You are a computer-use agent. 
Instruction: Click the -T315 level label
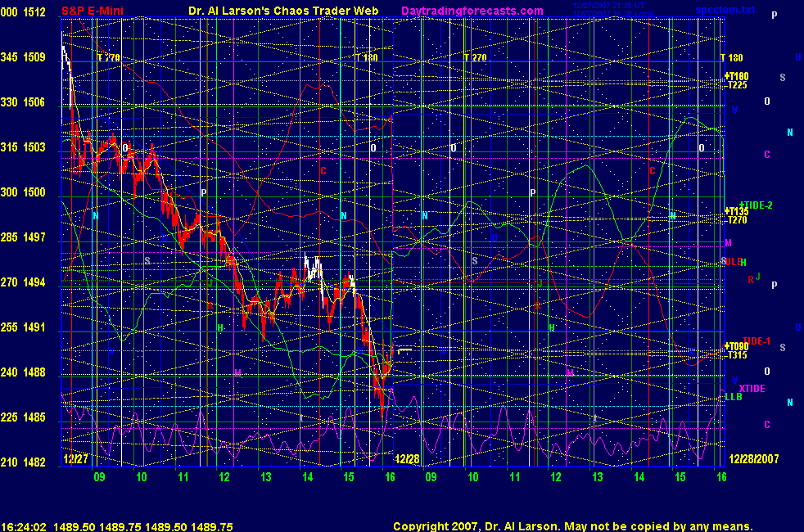[737, 355]
